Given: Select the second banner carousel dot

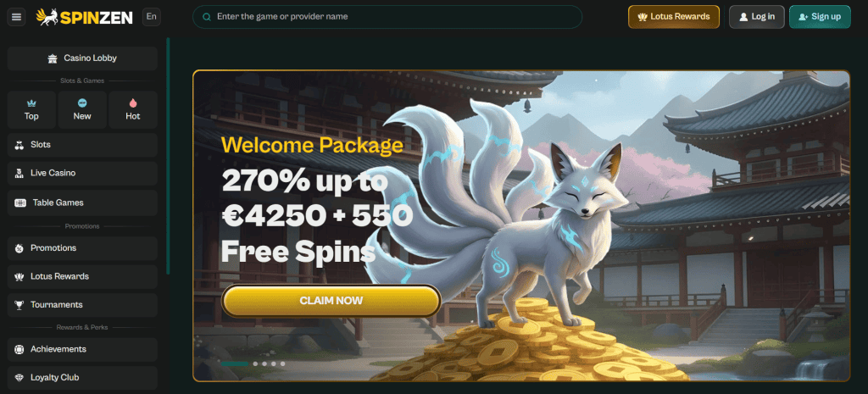Looking at the screenshot, I should [255, 363].
